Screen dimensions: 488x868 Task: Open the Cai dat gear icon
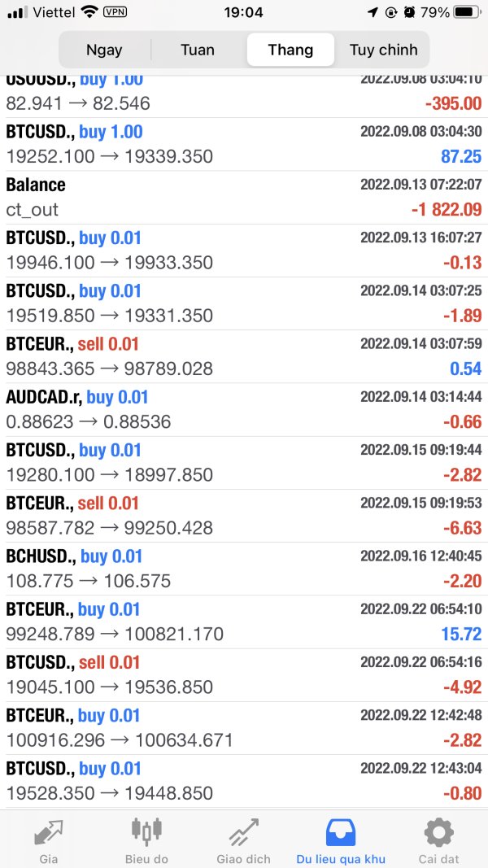438,832
